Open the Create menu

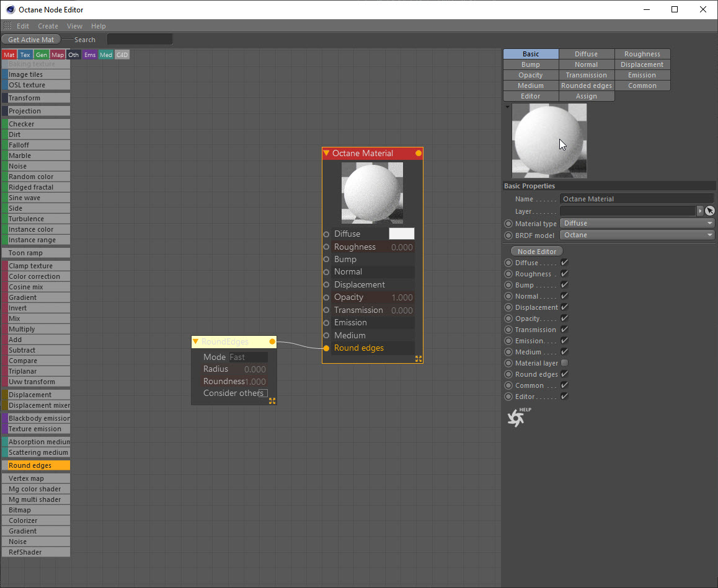coord(48,26)
